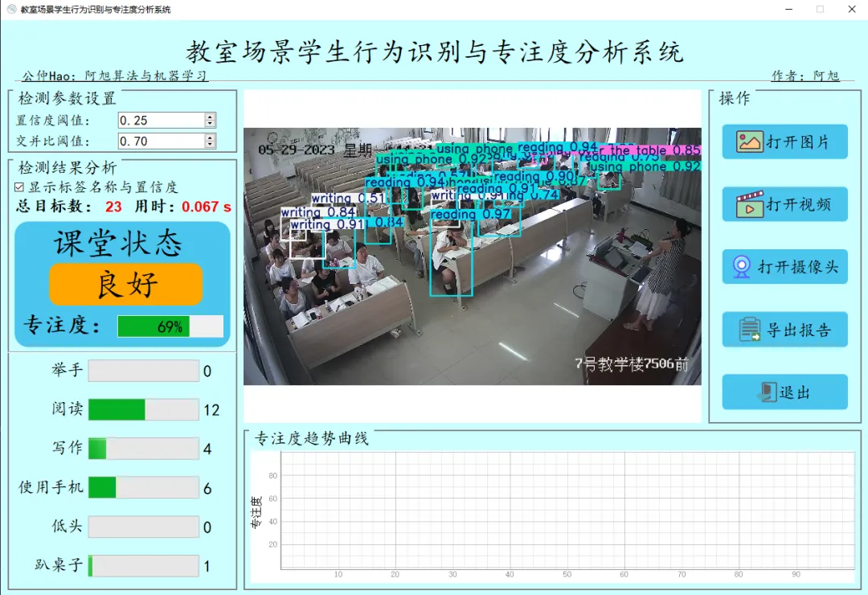The image size is (868, 595).
Task: Click the 趴桌子 count bar
Action: tap(144, 565)
